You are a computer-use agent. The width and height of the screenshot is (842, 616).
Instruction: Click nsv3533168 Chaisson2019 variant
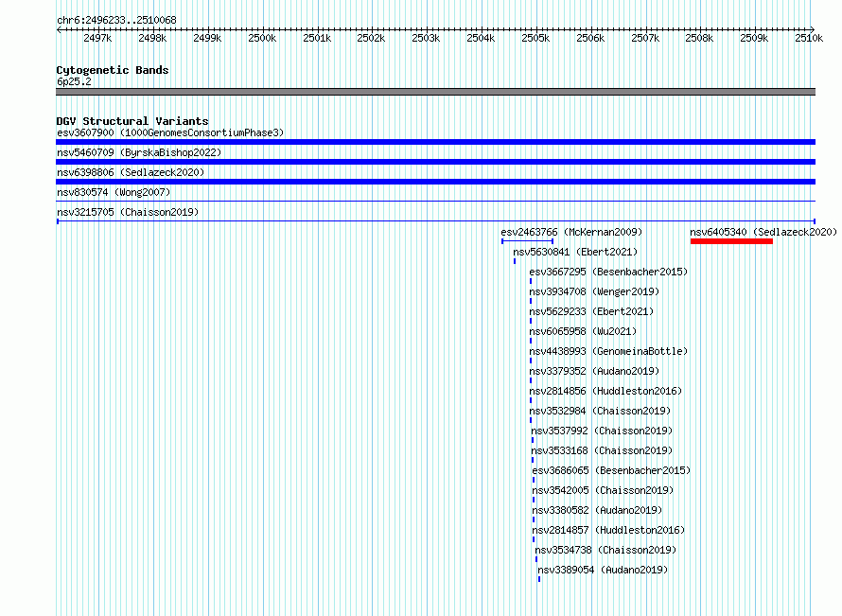(x=602, y=450)
